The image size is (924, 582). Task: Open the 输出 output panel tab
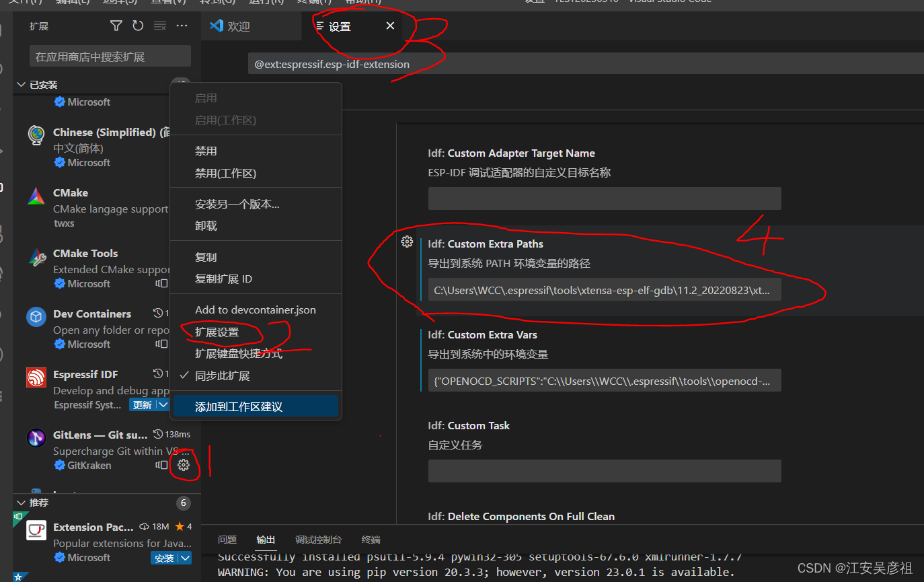click(x=266, y=540)
